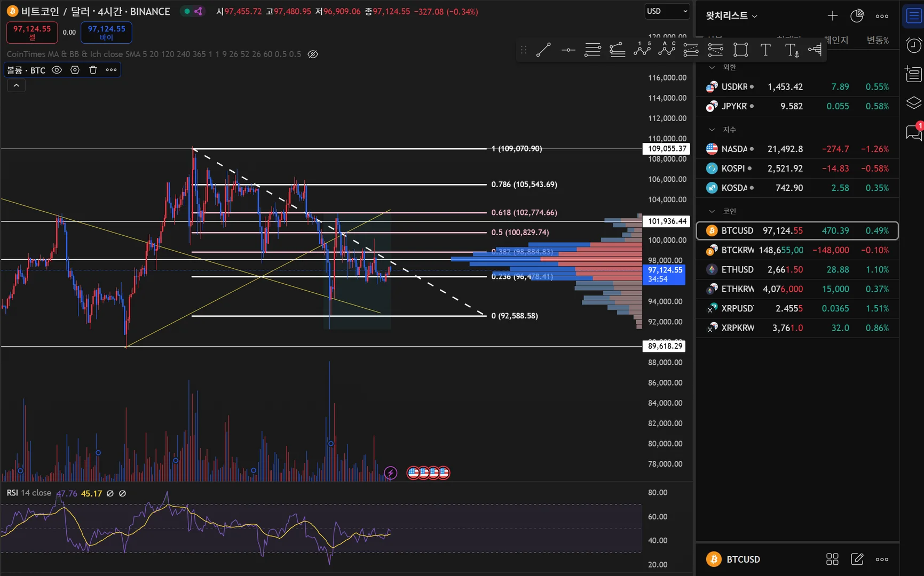
Task: Select the KOSDAQ row in watchlist
Action: 797,188
